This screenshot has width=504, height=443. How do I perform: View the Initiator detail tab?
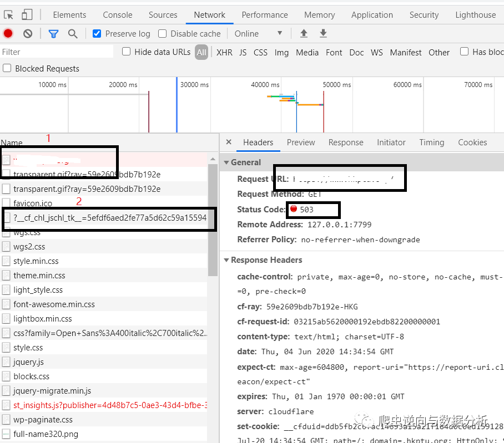(391, 142)
